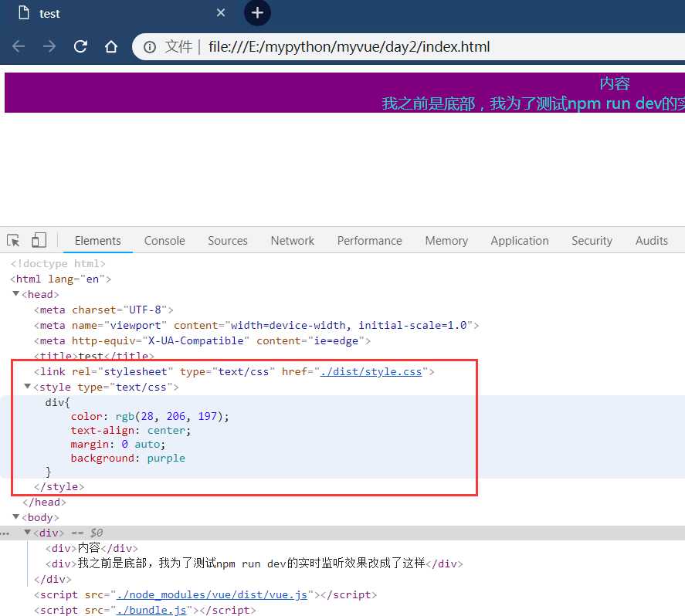Click the browser back arrow
Screen dimensions: 685x616
pyautogui.click(x=19, y=46)
